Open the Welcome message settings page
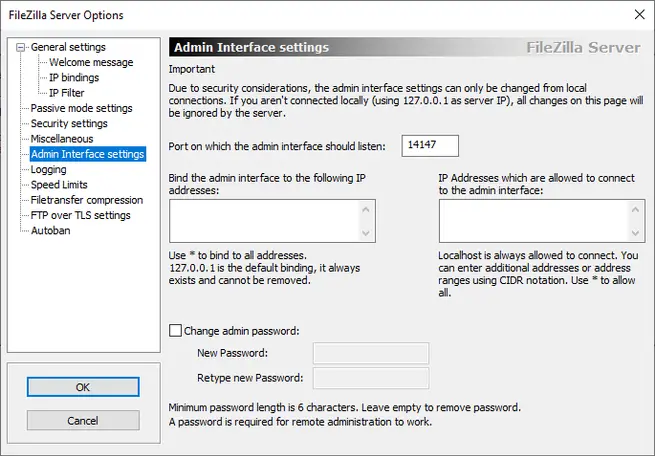 pos(91,62)
